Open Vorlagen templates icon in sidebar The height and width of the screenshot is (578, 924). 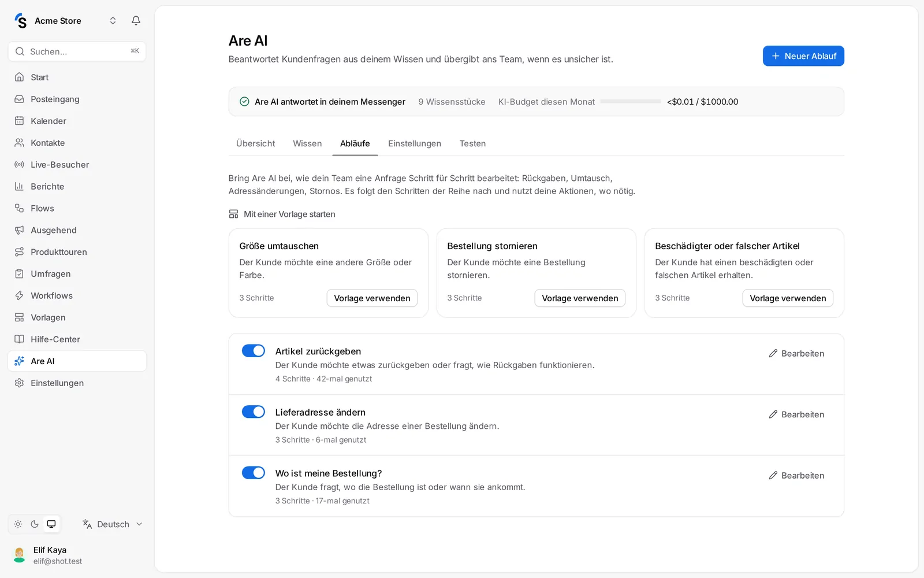click(19, 317)
